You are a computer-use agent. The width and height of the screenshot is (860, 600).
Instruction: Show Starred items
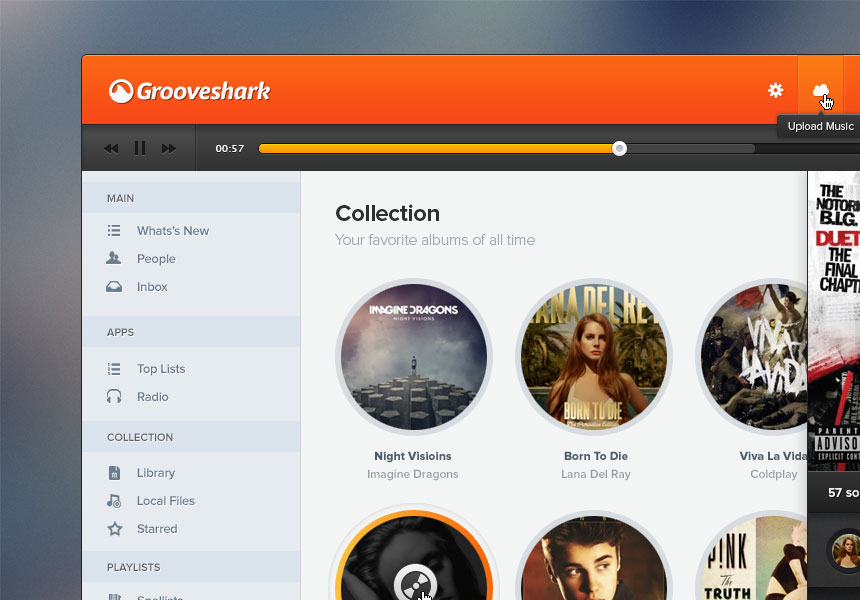click(x=156, y=529)
